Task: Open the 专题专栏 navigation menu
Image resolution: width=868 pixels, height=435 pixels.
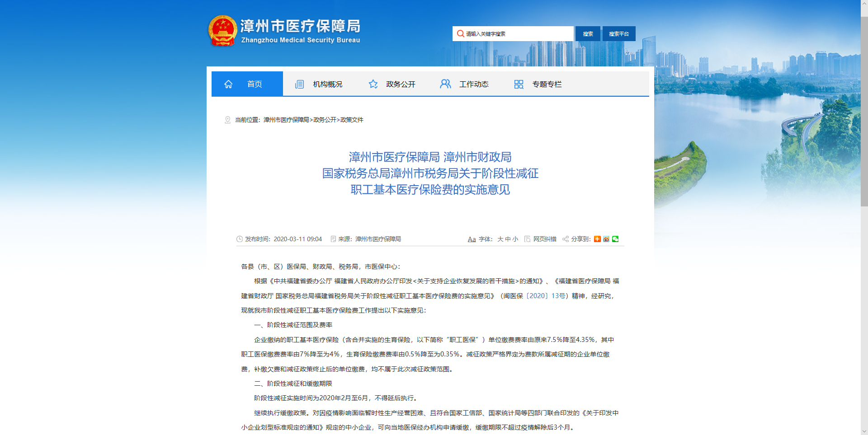Action: pos(547,84)
